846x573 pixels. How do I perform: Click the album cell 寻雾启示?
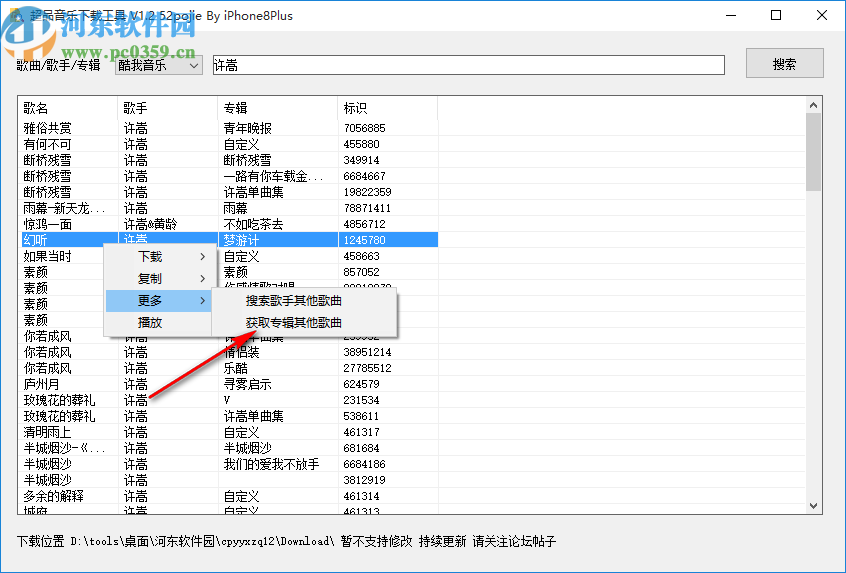247,384
